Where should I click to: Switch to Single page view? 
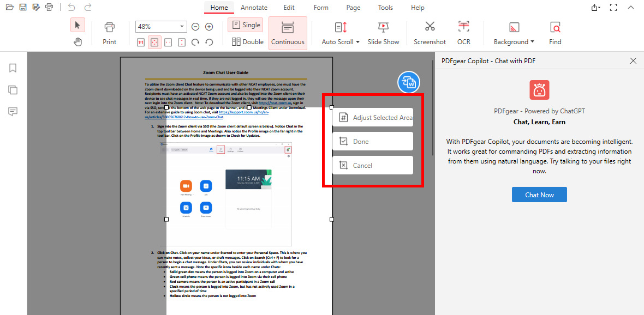click(245, 25)
